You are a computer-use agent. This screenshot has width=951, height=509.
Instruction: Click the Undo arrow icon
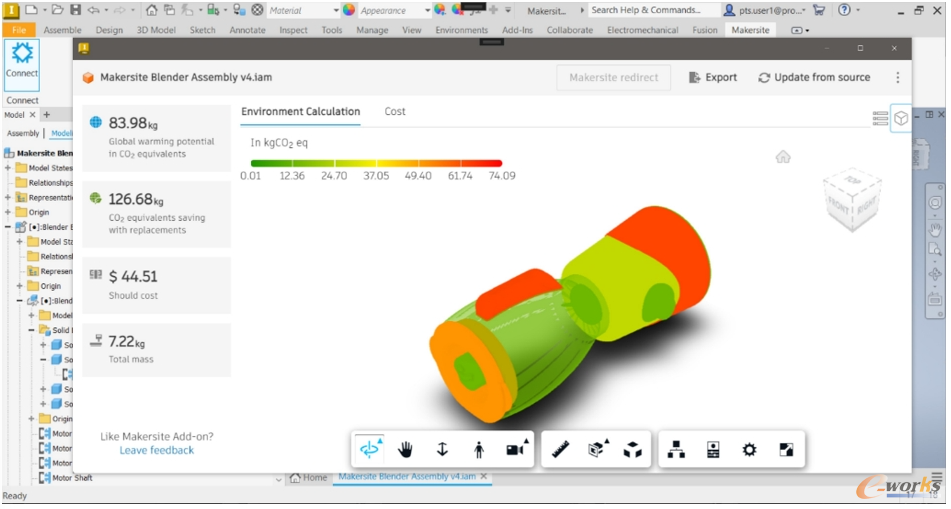click(93, 10)
